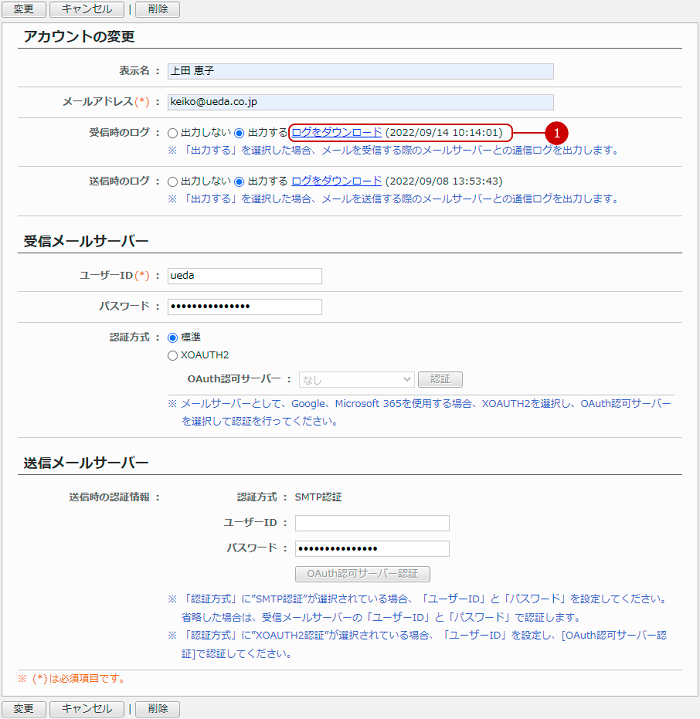Focus the 受信メールサーバー パスワード field

click(x=245, y=307)
